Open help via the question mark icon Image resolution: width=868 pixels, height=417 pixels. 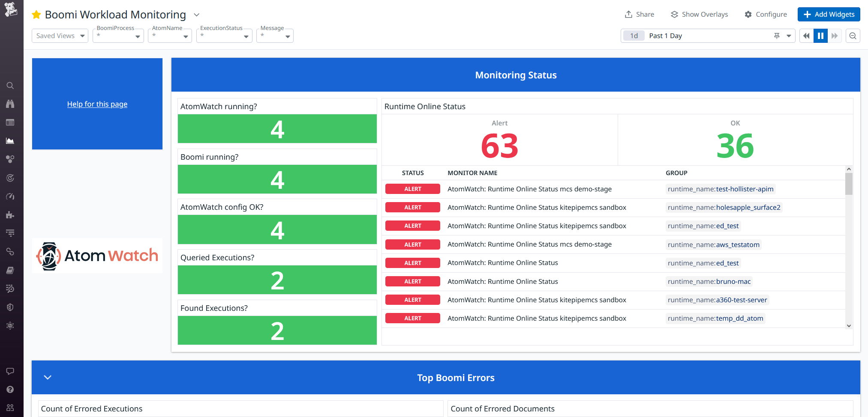(11, 389)
